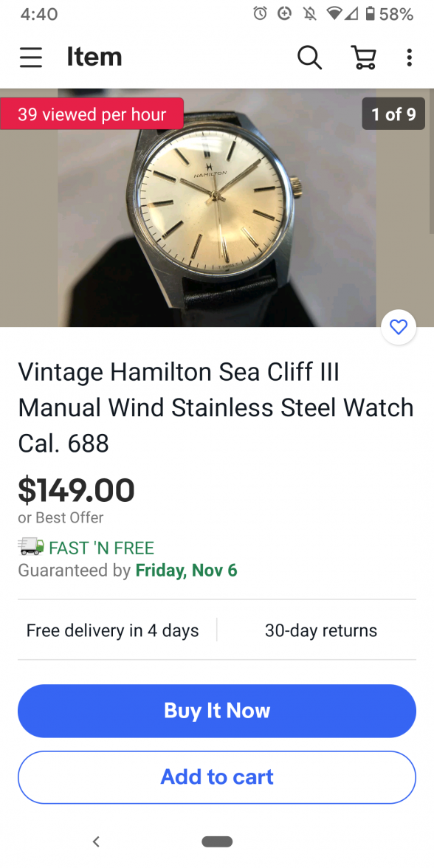Open the Hamilton watch product photo

coord(217,207)
